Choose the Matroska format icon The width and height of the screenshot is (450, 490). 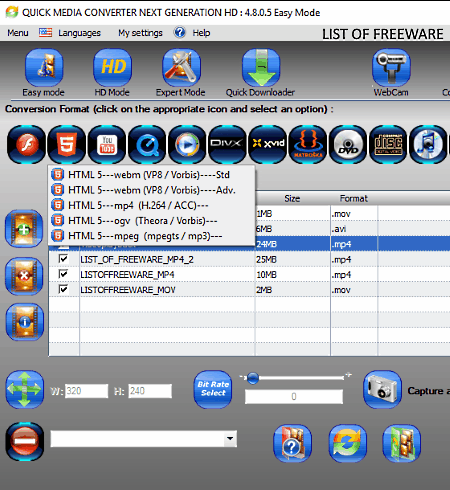click(308, 144)
